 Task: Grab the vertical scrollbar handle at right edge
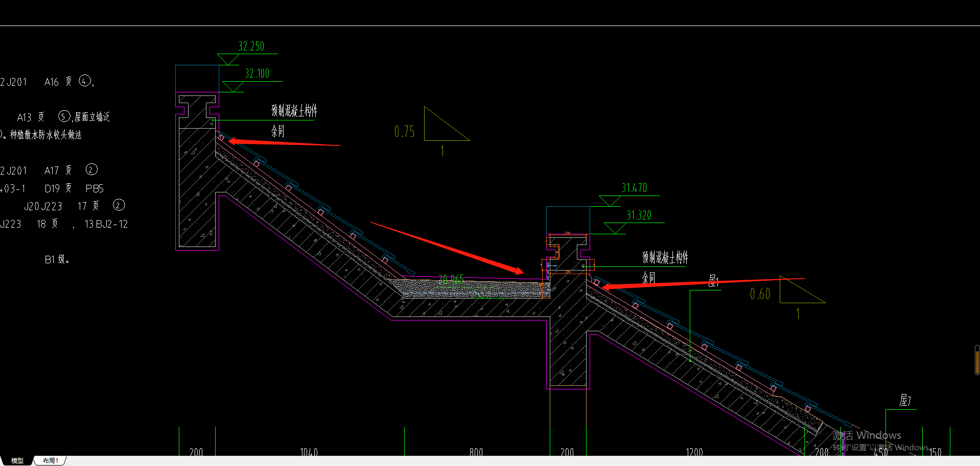tap(977, 360)
